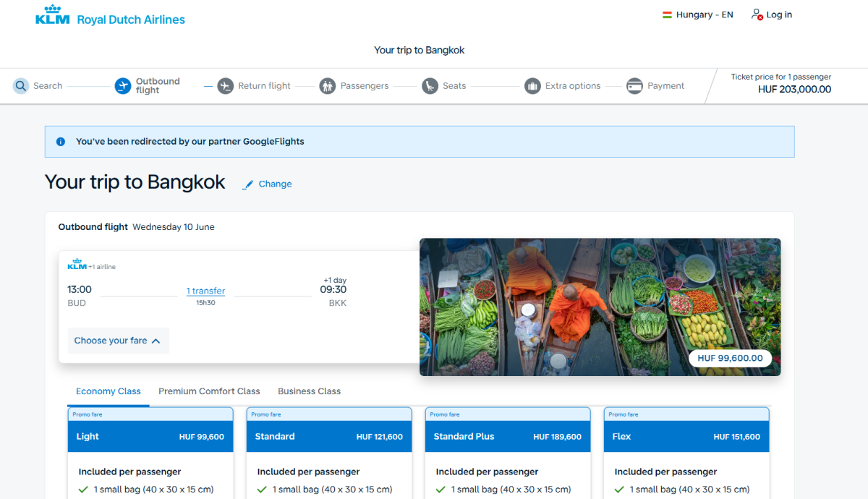This screenshot has height=499, width=868.
Task: Click the Return flight airplane icon
Action: click(226, 86)
